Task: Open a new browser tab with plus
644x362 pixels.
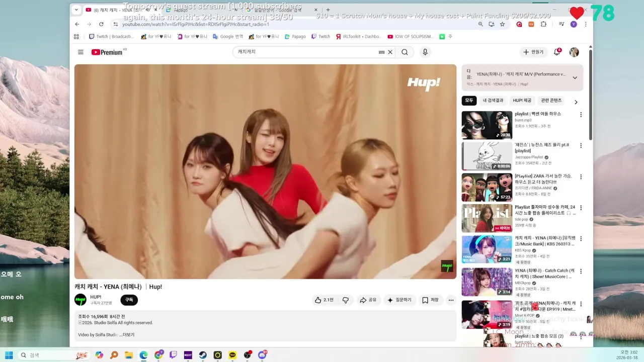Action: pyautogui.click(x=328, y=10)
